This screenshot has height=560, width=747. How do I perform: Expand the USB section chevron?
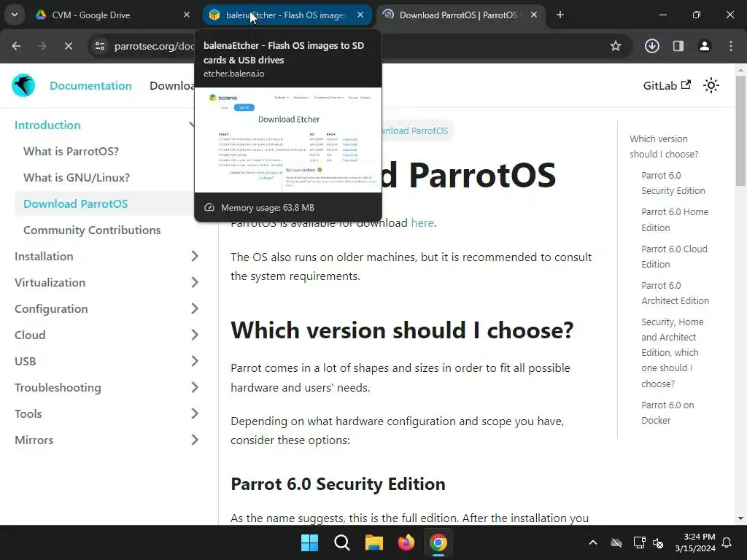click(x=194, y=361)
